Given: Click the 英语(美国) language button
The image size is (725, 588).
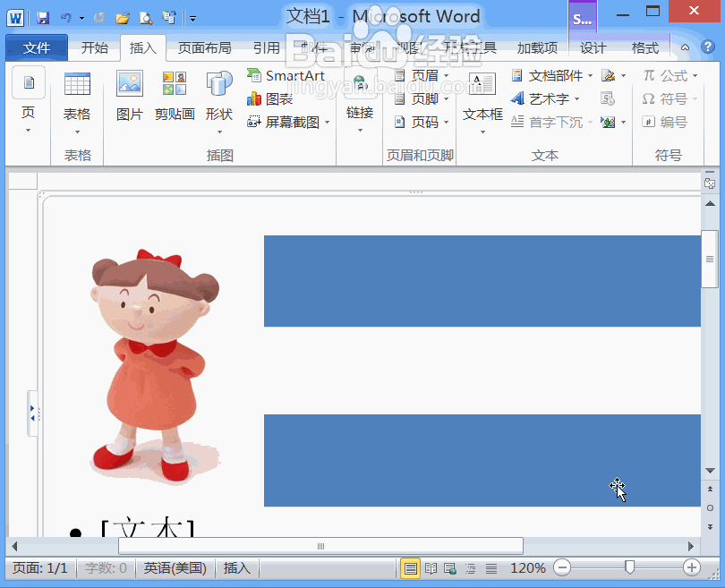Looking at the screenshot, I should click(x=175, y=568).
